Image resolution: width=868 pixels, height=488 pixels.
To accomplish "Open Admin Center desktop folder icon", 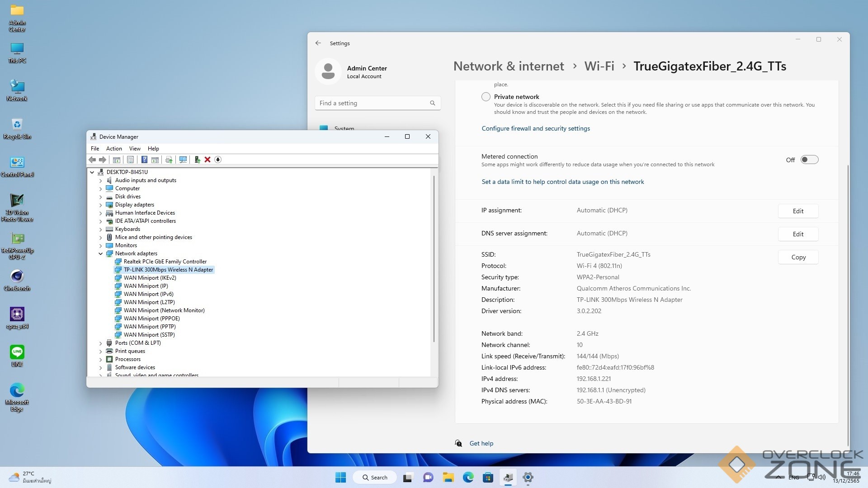I will point(17,18).
